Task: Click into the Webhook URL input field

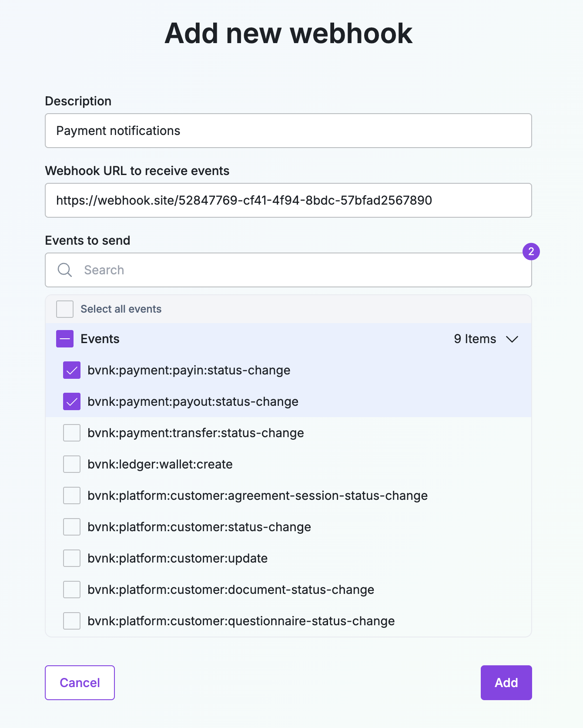Action: [x=288, y=200]
